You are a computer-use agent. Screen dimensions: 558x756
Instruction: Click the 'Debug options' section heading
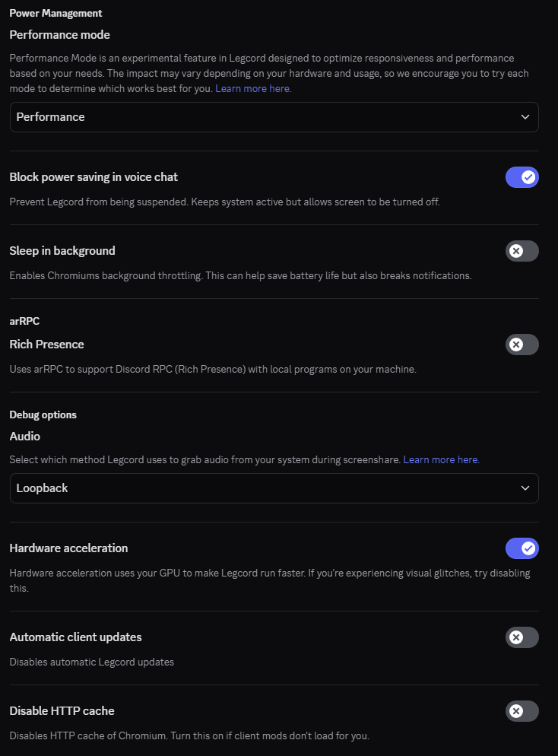(43, 415)
